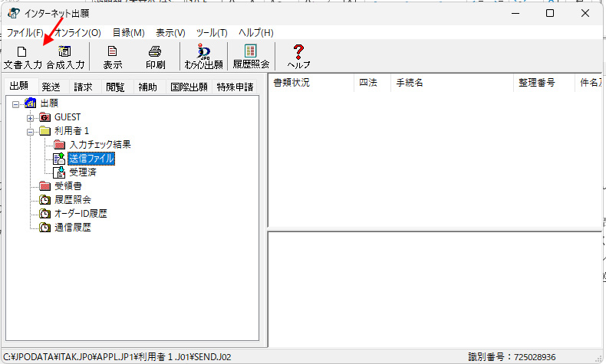Select 通信履歴 in the tree
606x364 pixels.
[x=73, y=228]
